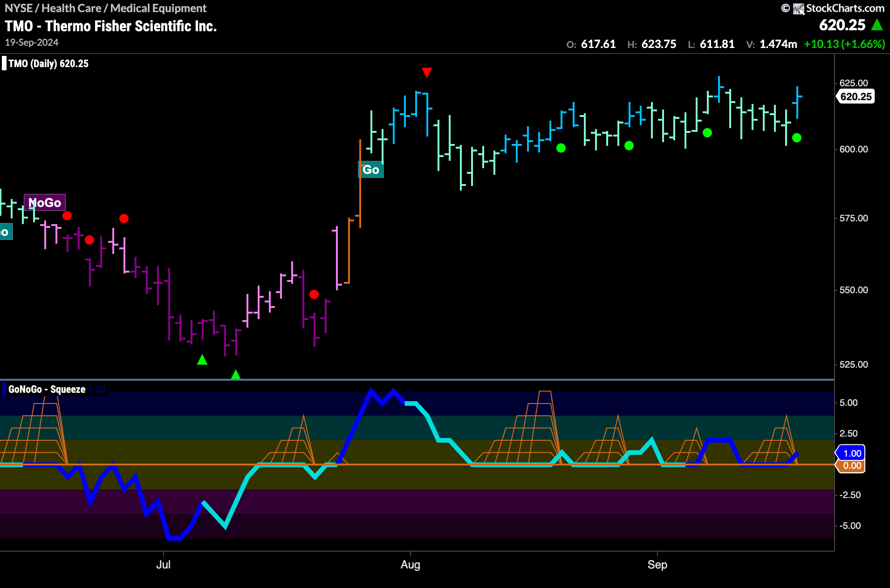Image resolution: width=890 pixels, height=588 pixels.
Task: Click the red down-triangle marker above August high
Action: 427,73
